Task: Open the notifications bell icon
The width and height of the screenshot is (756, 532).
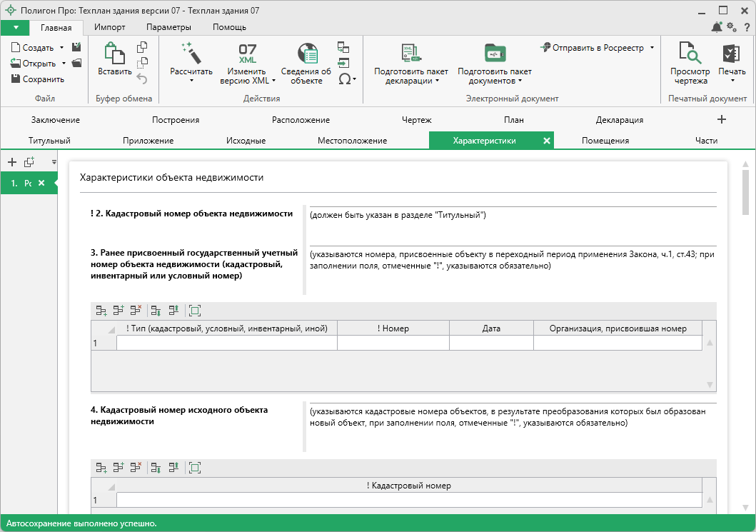Action: pos(717,27)
